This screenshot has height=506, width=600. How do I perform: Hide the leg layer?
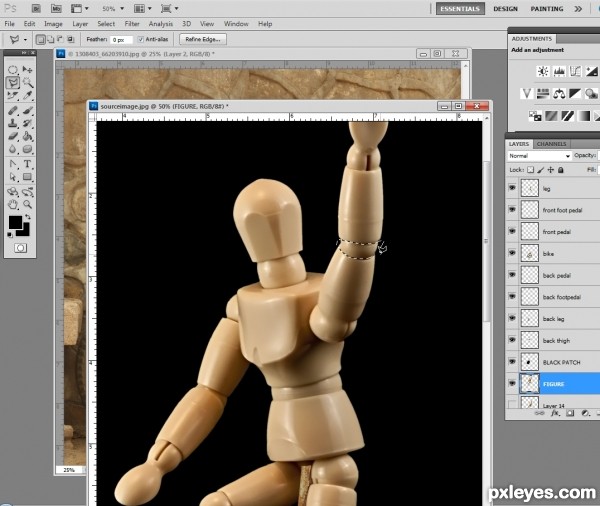512,188
